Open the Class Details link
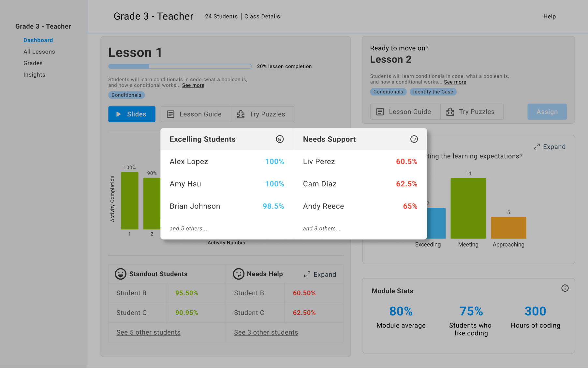The image size is (588, 368). point(262,17)
